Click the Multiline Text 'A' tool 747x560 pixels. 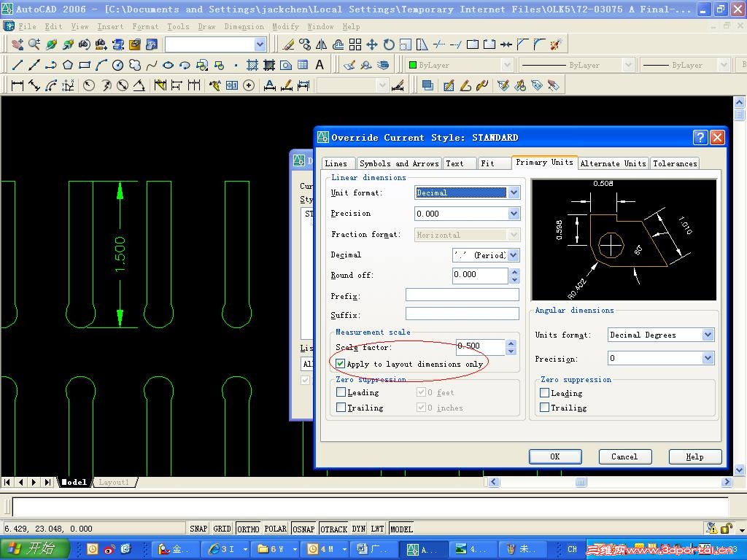click(x=320, y=65)
